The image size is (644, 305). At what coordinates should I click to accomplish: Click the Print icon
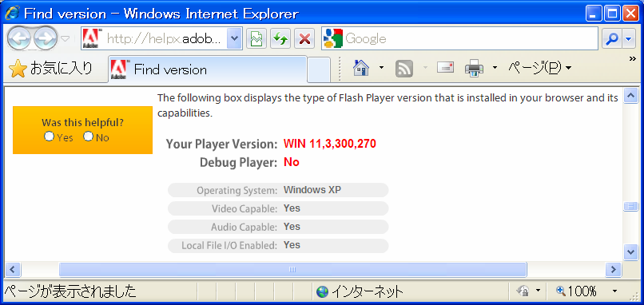(x=475, y=68)
